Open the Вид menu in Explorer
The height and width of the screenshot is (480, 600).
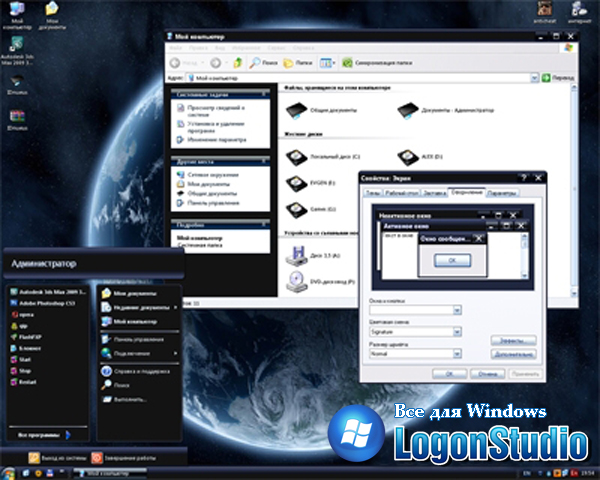point(220,48)
